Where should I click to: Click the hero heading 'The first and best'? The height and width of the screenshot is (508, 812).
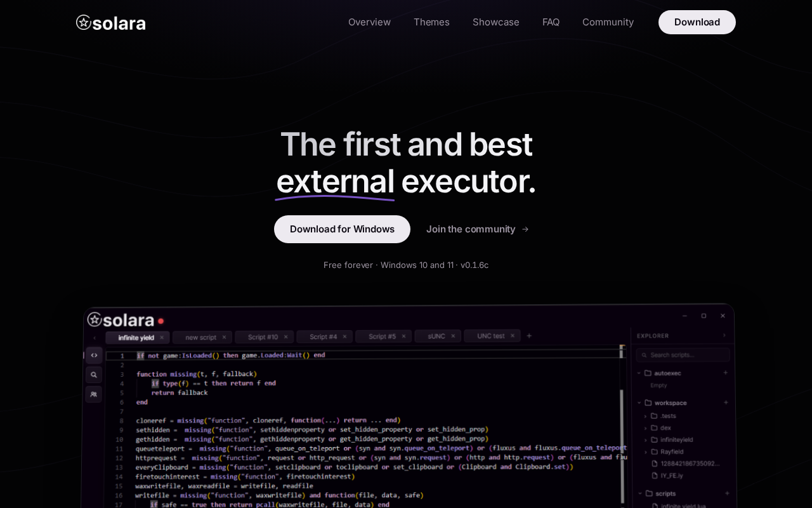(x=406, y=144)
